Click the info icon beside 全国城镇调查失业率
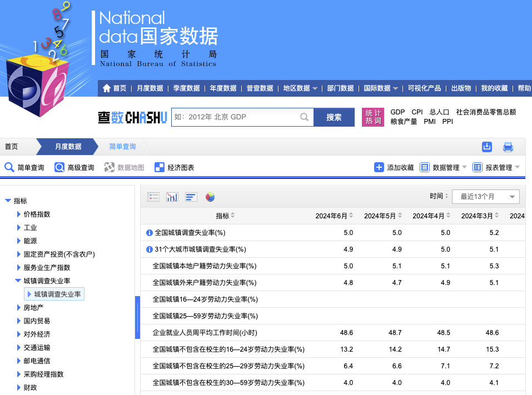The height and width of the screenshot is (395, 532). tap(149, 233)
